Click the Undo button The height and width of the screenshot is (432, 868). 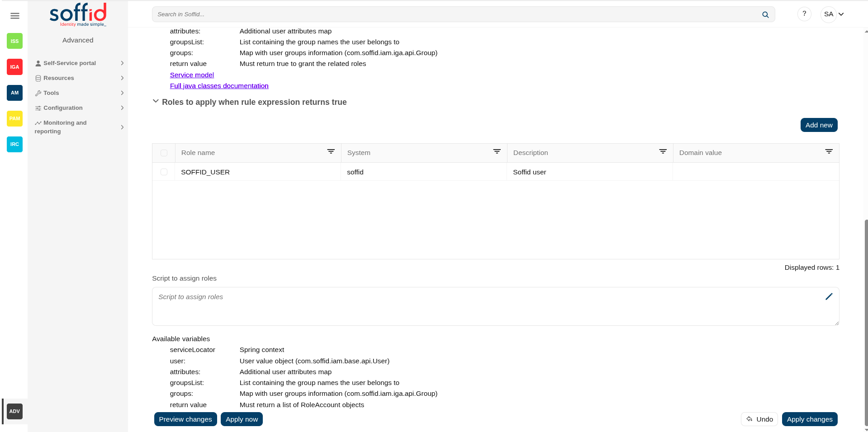pyautogui.click(x=759, y=419)
